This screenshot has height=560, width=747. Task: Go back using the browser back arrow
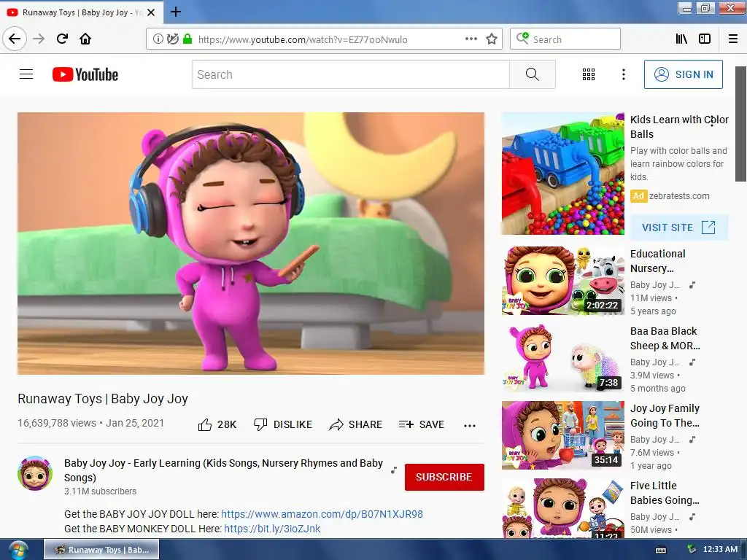point(15,39)
